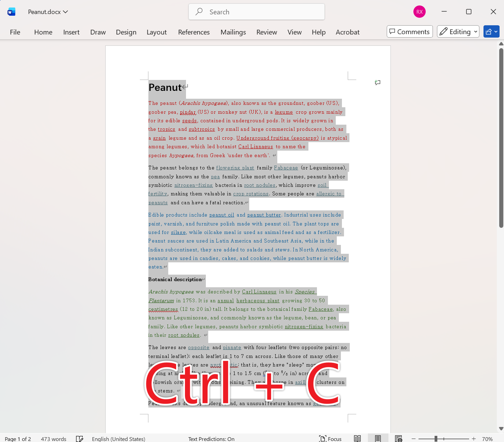The width and height of the screenshot is (504, 442).
Task: Expand the Peanut.docx title dropdown
Action: 65,11
